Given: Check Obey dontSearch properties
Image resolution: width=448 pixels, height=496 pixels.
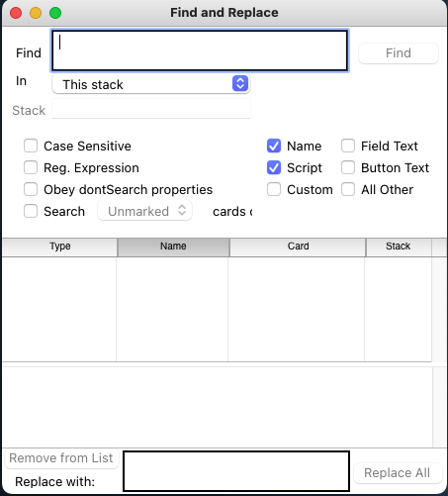Looking at the screenshot, I should pyautogui.click(x=31, y=189).
